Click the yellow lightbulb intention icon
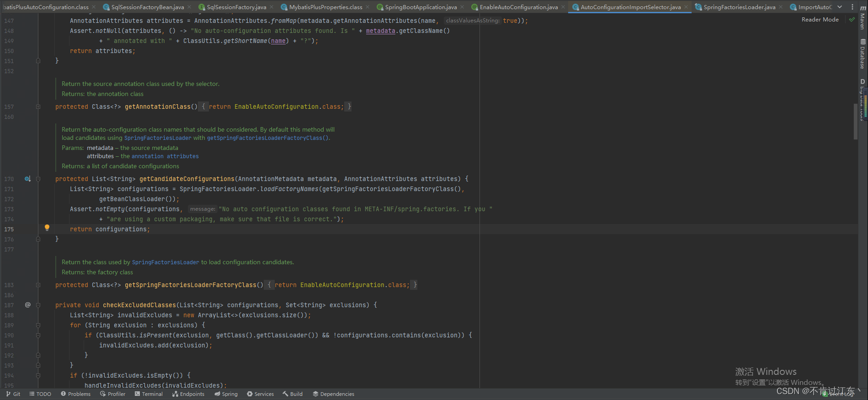This screenshot has width=868, height=400. point(47,228)
